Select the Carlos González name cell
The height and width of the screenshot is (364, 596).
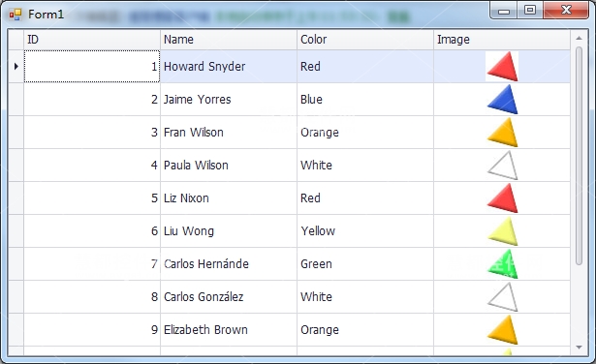point(229,297)
